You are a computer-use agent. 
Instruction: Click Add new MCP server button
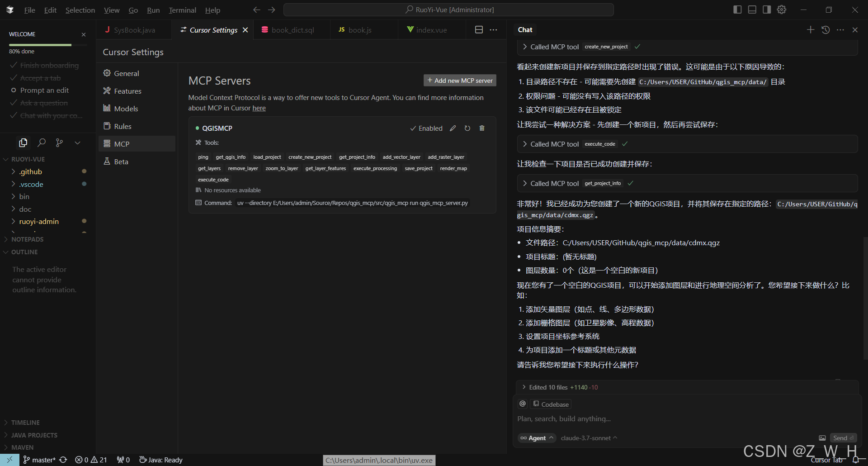coord(460,81)
